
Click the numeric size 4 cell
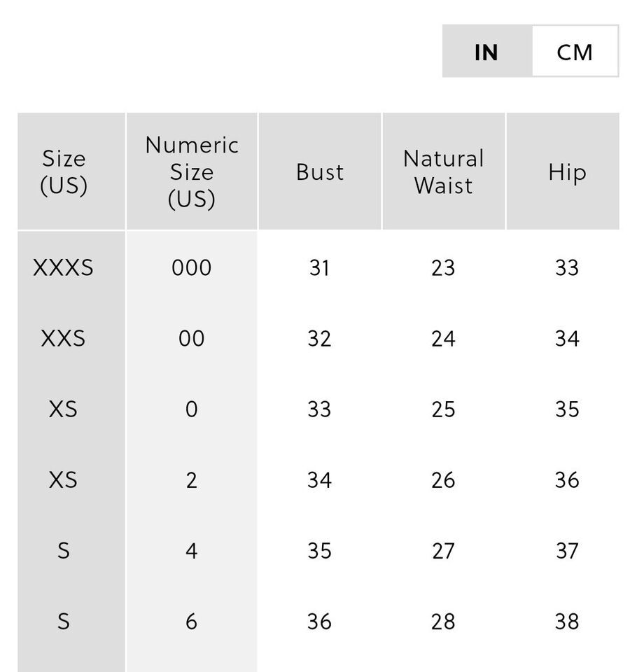(192, 551)
